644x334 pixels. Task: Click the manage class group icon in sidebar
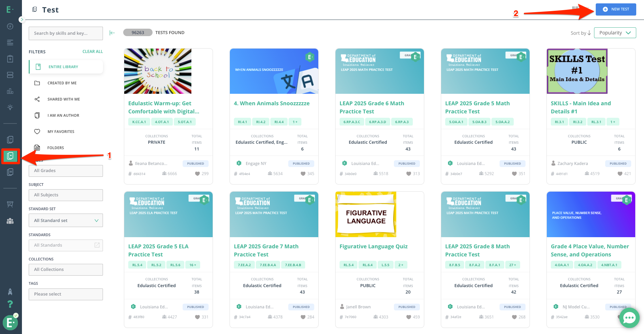pos(10,221)
